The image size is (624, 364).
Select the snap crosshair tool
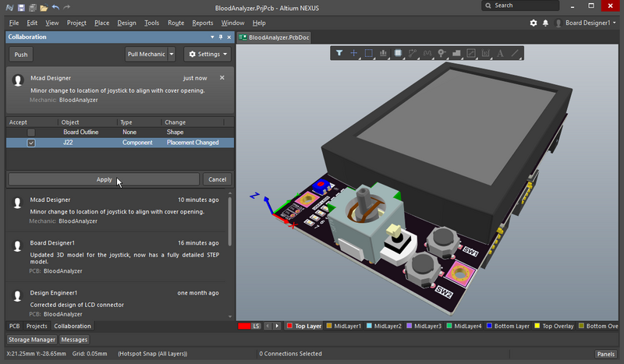click(x=353, y=53)
